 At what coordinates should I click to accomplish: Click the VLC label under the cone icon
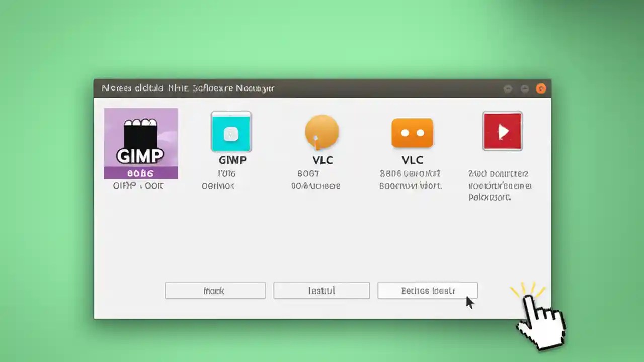click(x=322, y=160)
